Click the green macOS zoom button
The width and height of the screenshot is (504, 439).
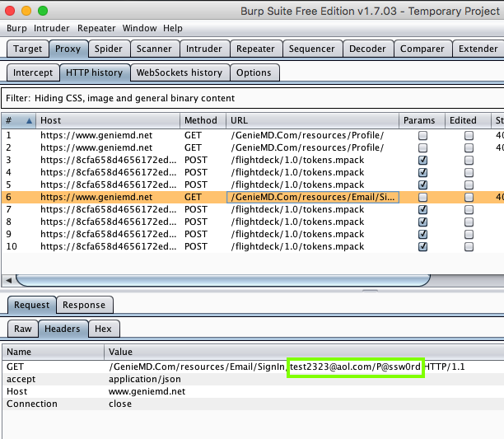point(44,11)
